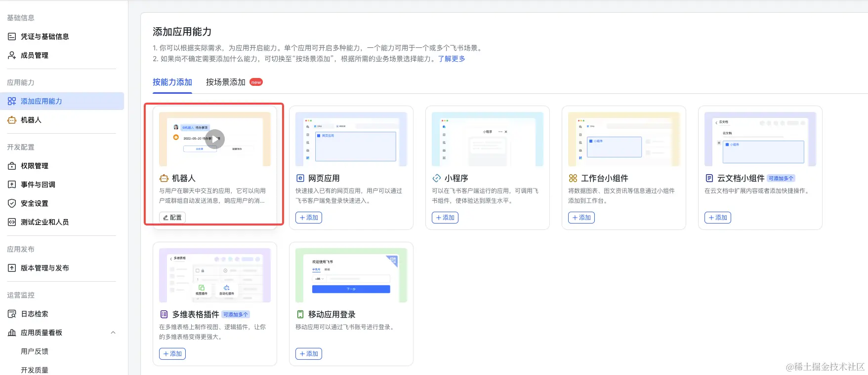
Task: Click 添加 button on 移动应用登录 card
Action: point(309,354)
